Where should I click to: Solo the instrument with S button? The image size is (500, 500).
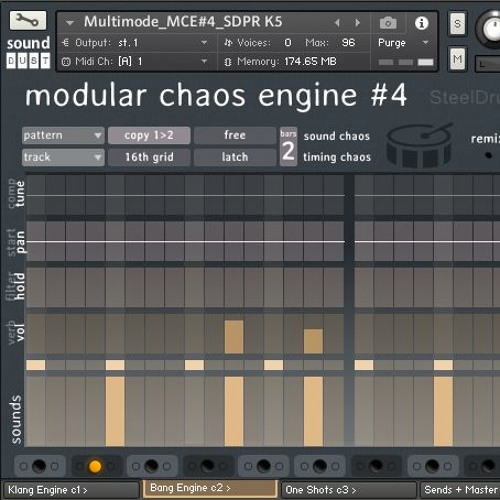click(457, 23)
